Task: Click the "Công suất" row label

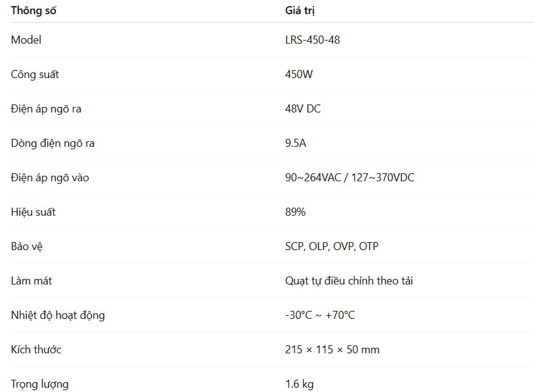Action: point(35,74)
